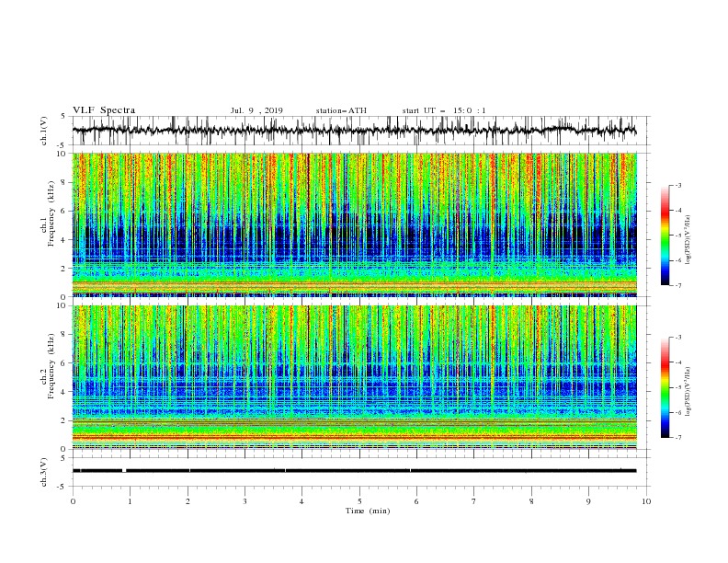Click the "-7" label on ch.2 colorbar
This screenshot has height=563, width=728.
tap(677, 438)
